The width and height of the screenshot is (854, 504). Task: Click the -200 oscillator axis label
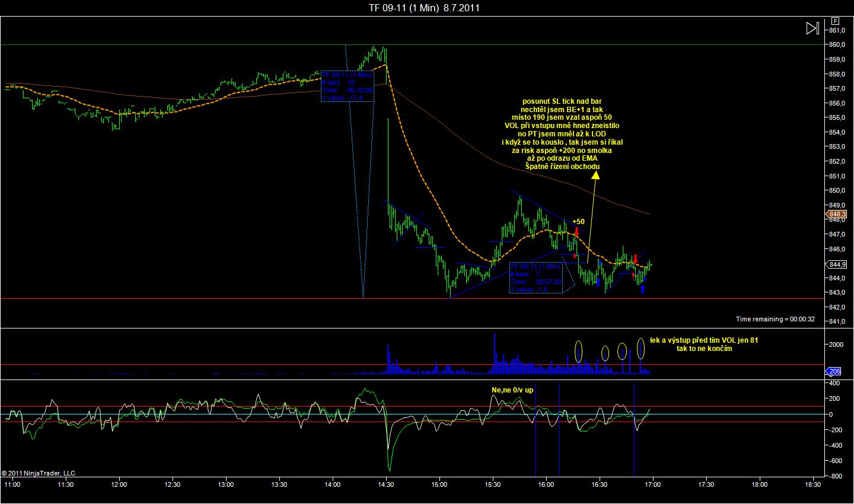(834, 429)
